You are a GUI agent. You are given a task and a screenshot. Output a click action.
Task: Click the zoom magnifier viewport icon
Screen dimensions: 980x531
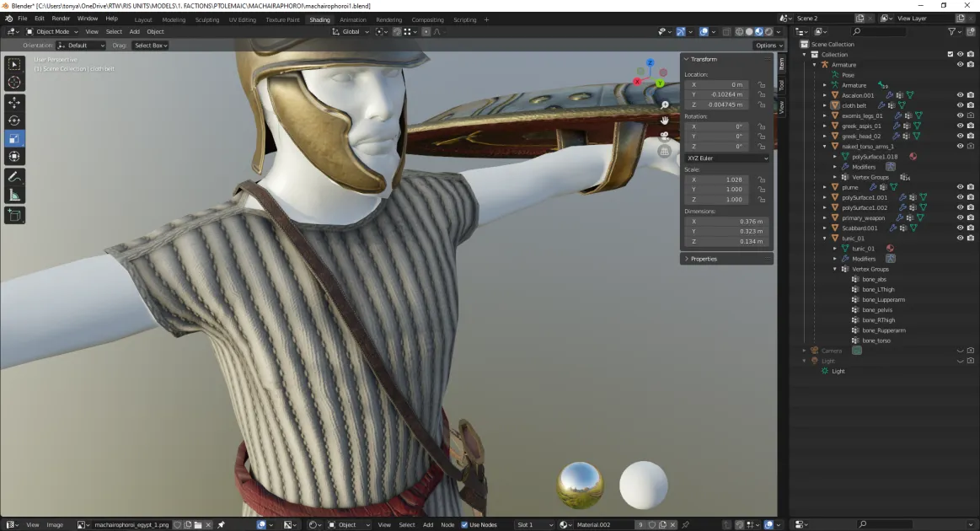664,105
